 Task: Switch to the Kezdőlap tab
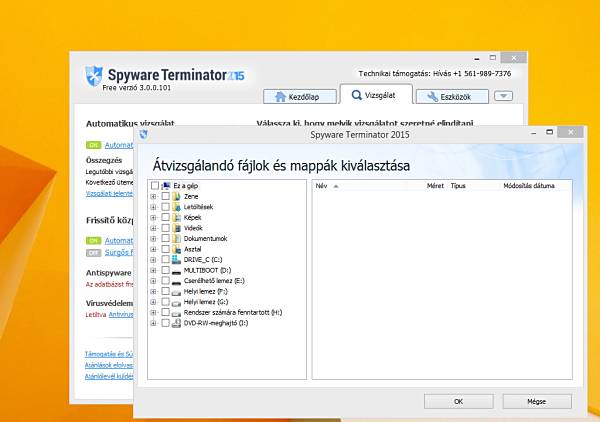[x=300, y=96]
